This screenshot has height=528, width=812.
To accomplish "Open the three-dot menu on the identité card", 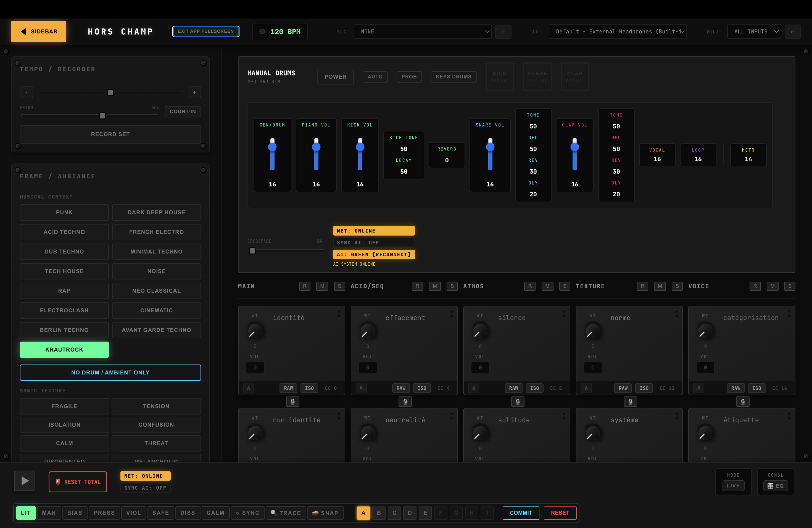I will coord(339,314).
